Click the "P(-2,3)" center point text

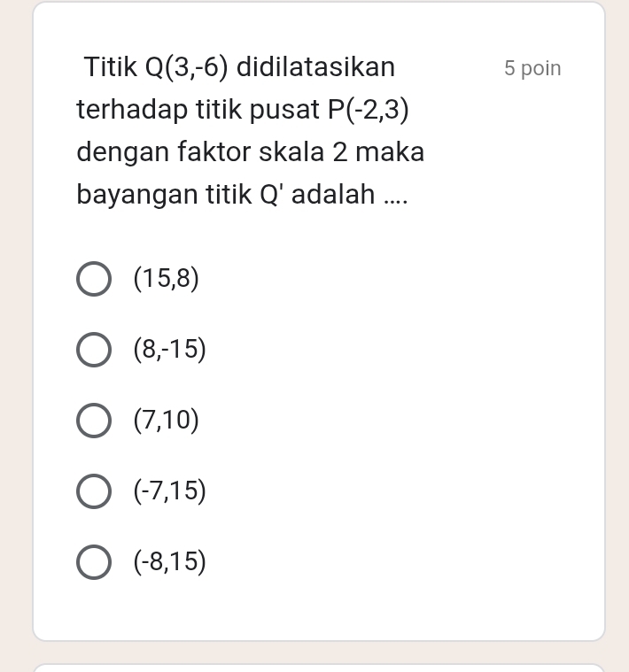[x=368, y=110]
